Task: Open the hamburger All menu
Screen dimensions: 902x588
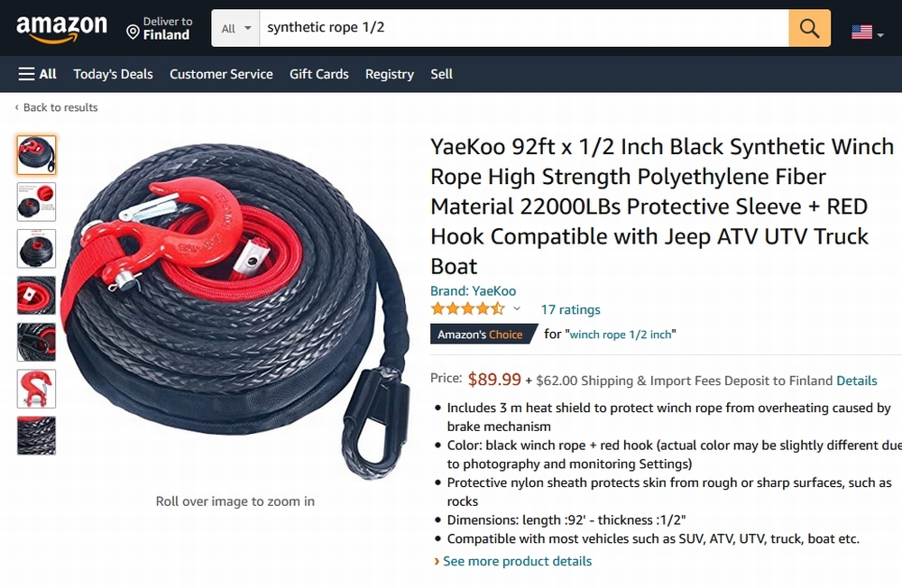Action: tap(37, 74)
